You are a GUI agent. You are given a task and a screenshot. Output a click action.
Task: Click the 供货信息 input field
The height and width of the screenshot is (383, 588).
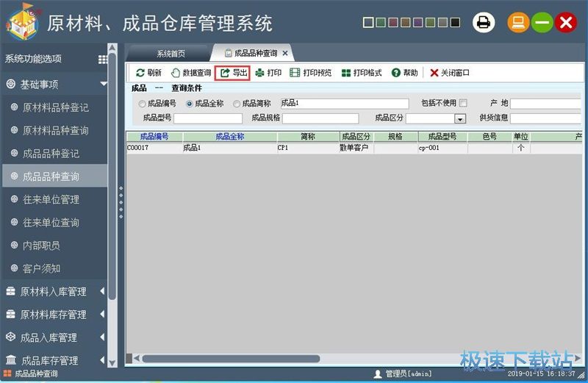[x=545, y=118]
